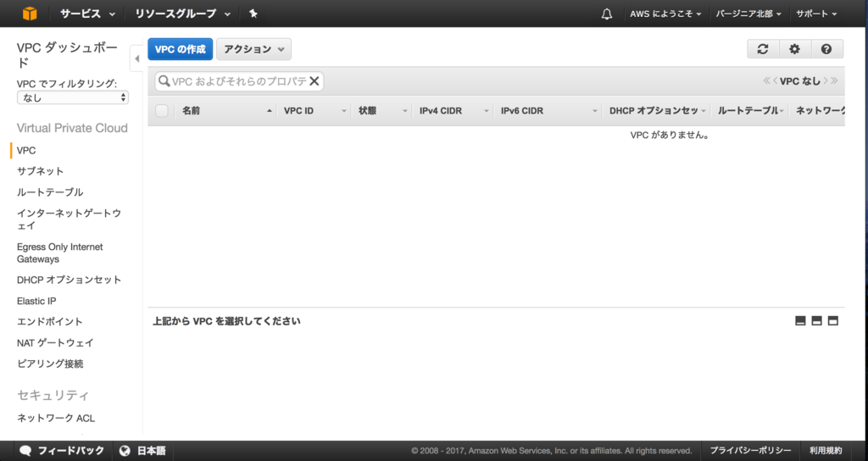Focus the VPC search input field
Viewport: 868px width, 461px height.
[x=239, y=81]
